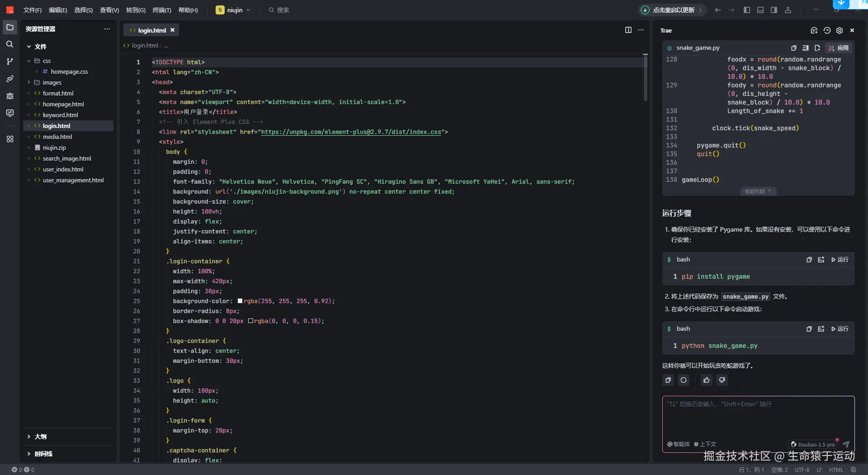Open the 选择(S) menu
The image size is (868, 475).
(83, 10)
